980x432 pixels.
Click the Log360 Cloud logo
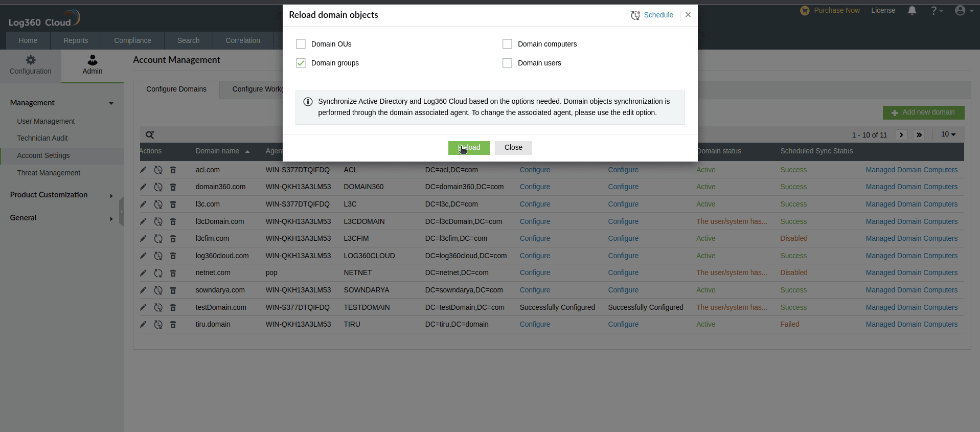(44, 19)
